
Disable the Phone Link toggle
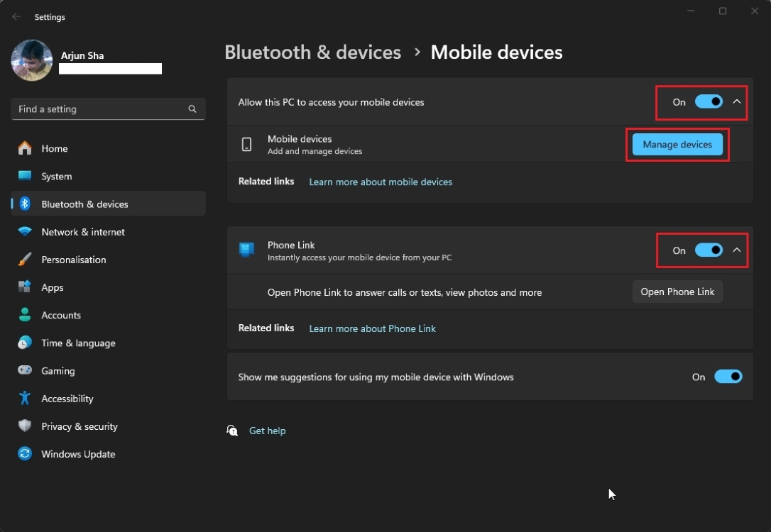pyautogui.click(x=708, y=250)
